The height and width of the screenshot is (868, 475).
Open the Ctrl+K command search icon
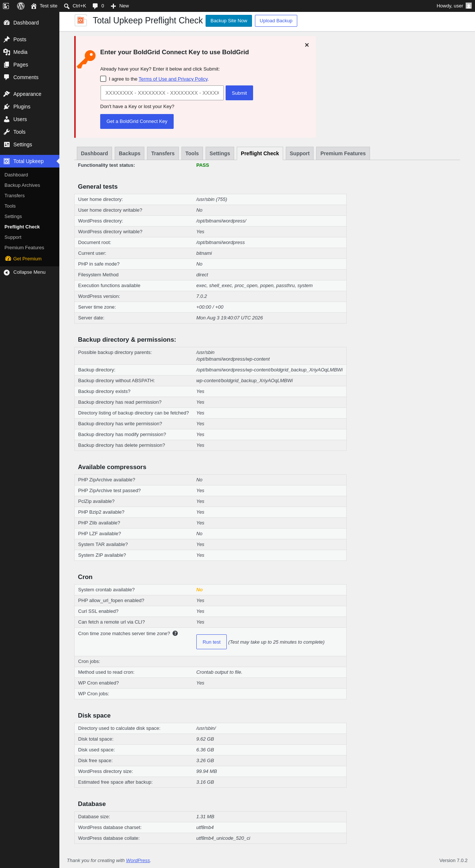point(67,6)
